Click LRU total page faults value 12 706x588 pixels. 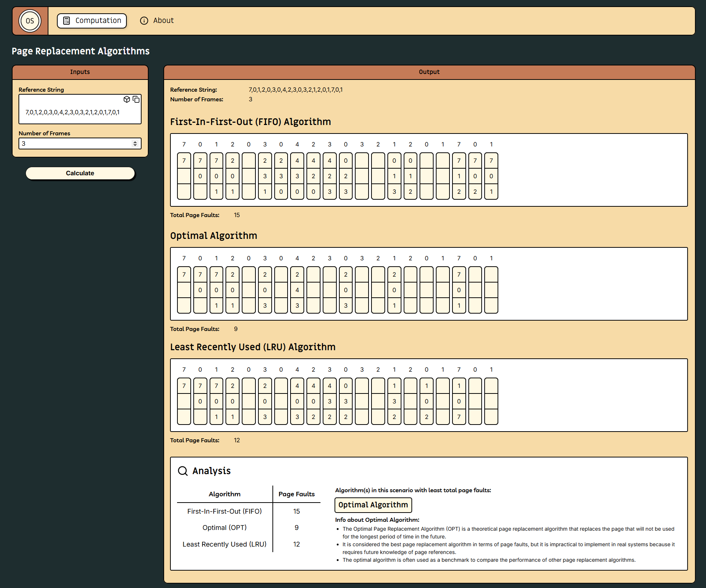click(x=237, y=440)
